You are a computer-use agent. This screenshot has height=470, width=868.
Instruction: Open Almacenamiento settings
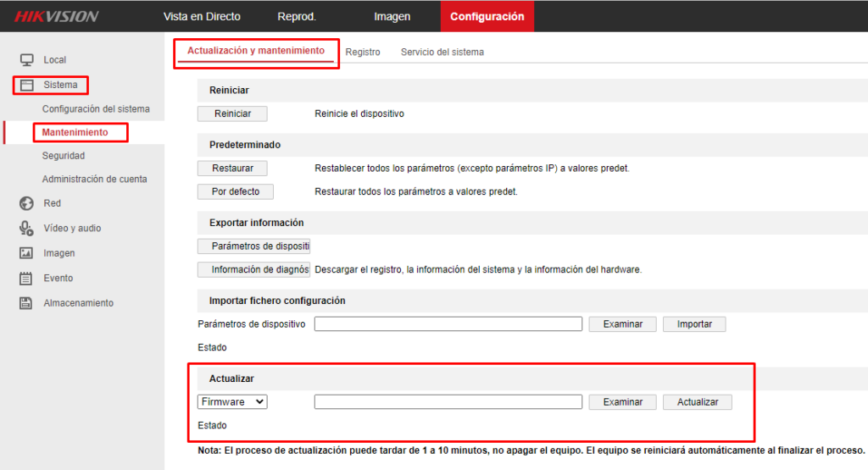(78, 303)
